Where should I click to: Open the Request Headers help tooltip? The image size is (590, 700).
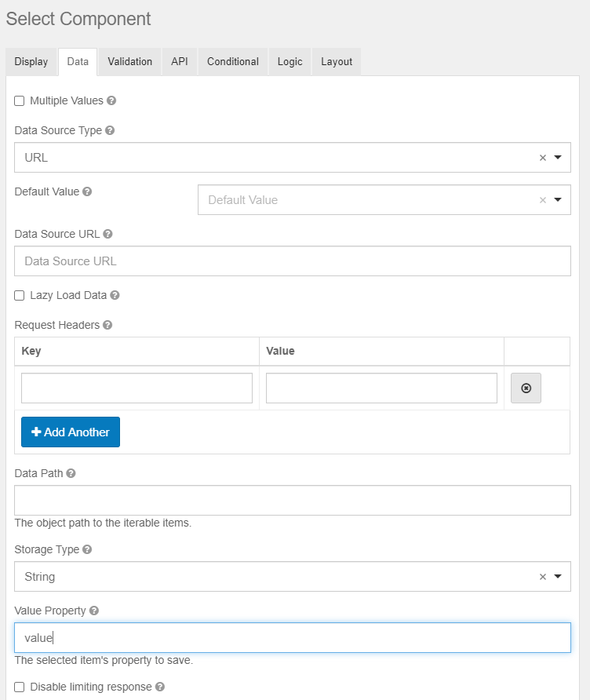click(107, 325)
